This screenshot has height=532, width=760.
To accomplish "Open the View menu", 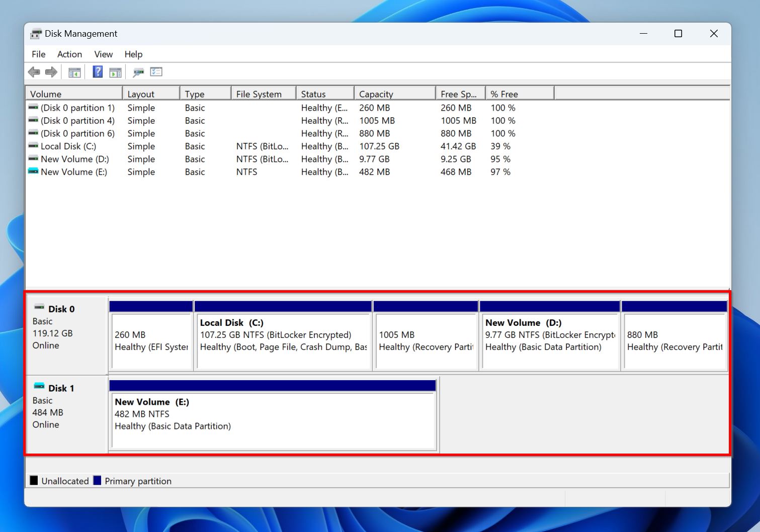I will (103, 54).
